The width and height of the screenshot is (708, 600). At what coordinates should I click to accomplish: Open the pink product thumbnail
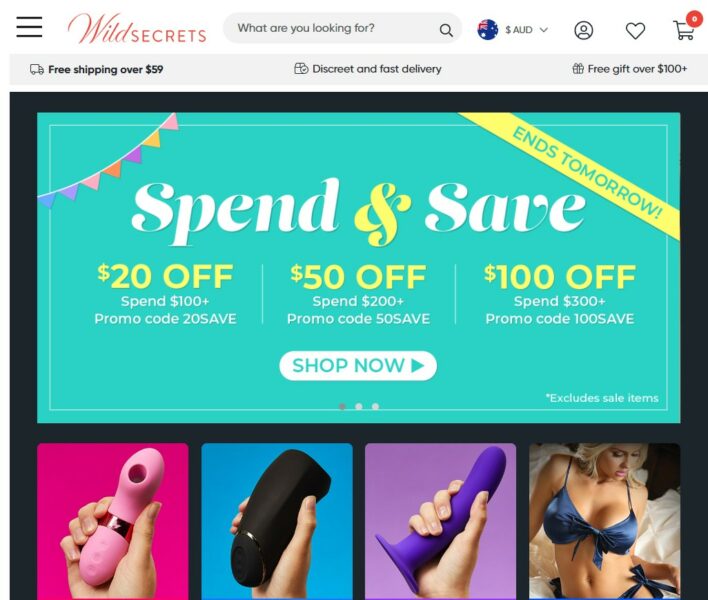(x=113, y=521)
